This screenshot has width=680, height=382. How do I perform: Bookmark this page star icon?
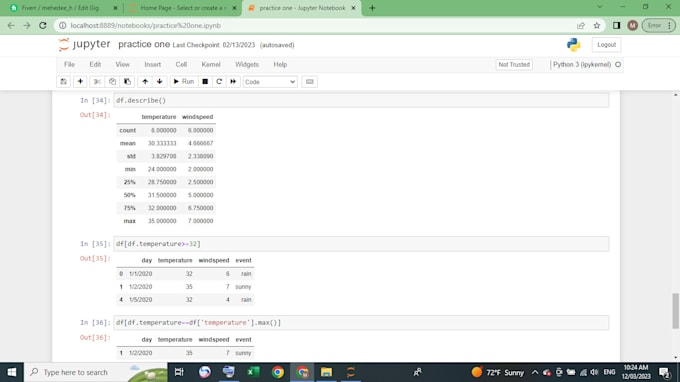tap(597, 26)
